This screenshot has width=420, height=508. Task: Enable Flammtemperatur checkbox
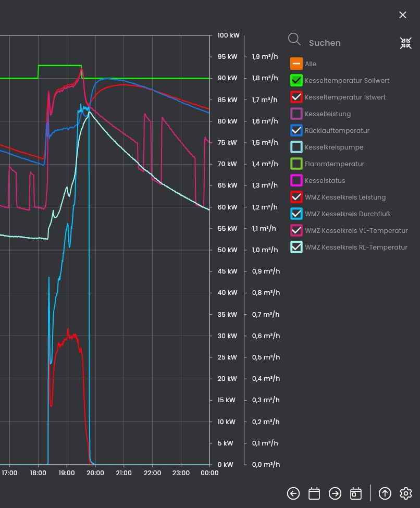pos(297,164)
